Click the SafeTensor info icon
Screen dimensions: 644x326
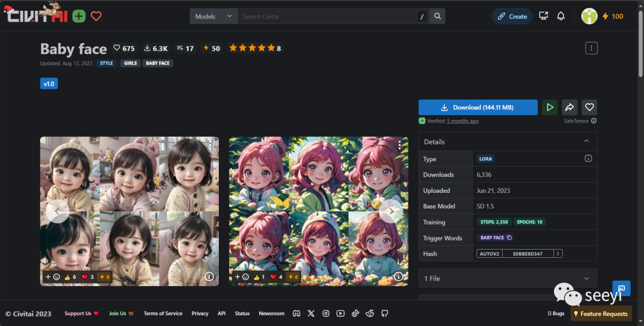[593, 121]
